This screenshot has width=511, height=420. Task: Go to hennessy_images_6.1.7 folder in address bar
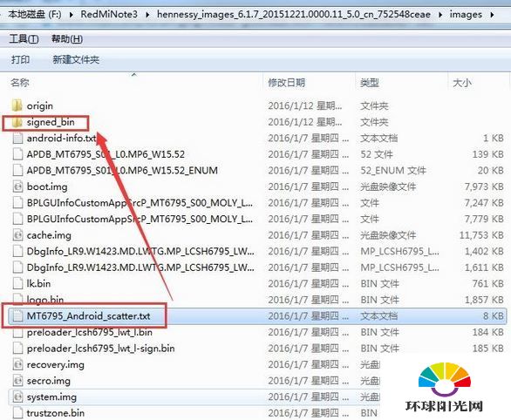[x=294, y=14]
